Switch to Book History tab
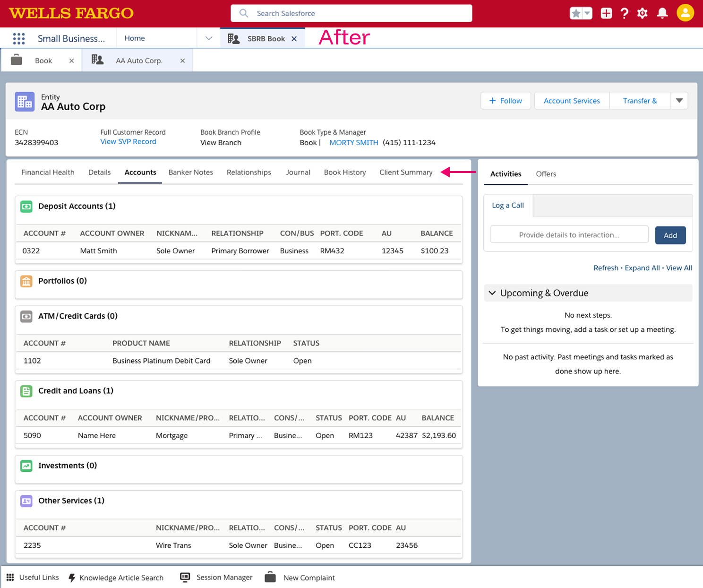 point(345,172)
